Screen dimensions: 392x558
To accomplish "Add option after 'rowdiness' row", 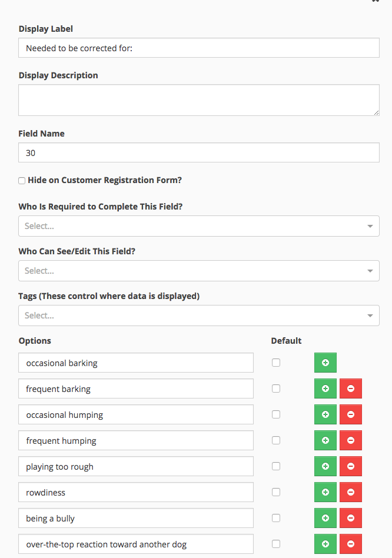I will (x=325, y=492).
